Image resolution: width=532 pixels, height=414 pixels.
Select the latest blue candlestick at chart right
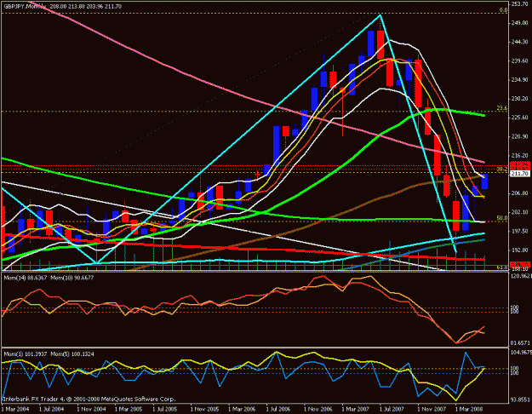coord(484,181)
